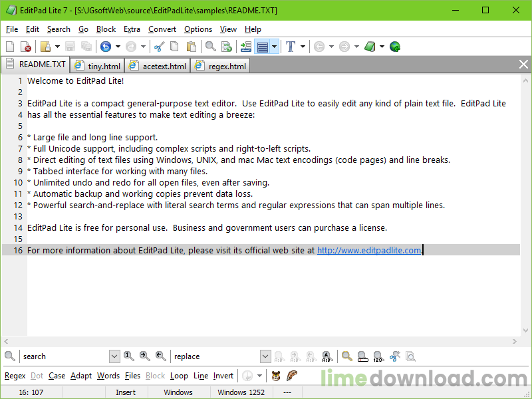The width and height of the screenshot is (532, 399).
Task: Open search panel via magnifier toolbar icon
Action: pyautogui.click(x=211, y=47)
